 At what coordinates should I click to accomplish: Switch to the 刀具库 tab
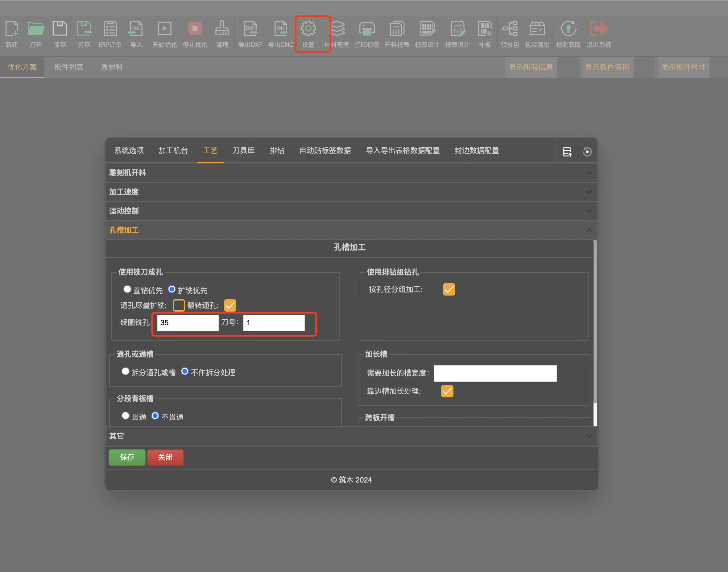(x=243, y=151)
